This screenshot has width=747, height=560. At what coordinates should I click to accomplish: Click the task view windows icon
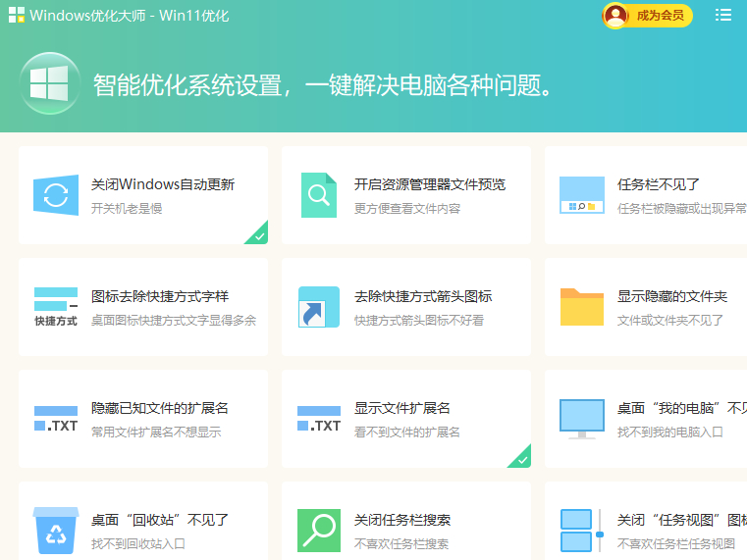pyautogui.click(x=582, y=531)
